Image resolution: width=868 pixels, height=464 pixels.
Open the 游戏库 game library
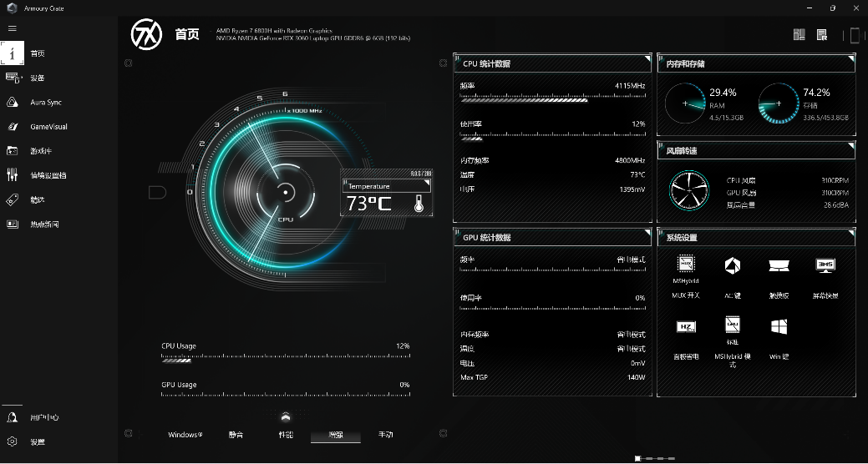[x=40, y=151]
